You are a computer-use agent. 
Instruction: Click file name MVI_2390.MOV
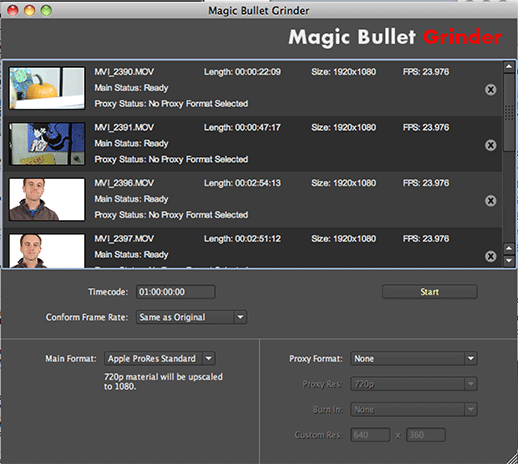124,72
